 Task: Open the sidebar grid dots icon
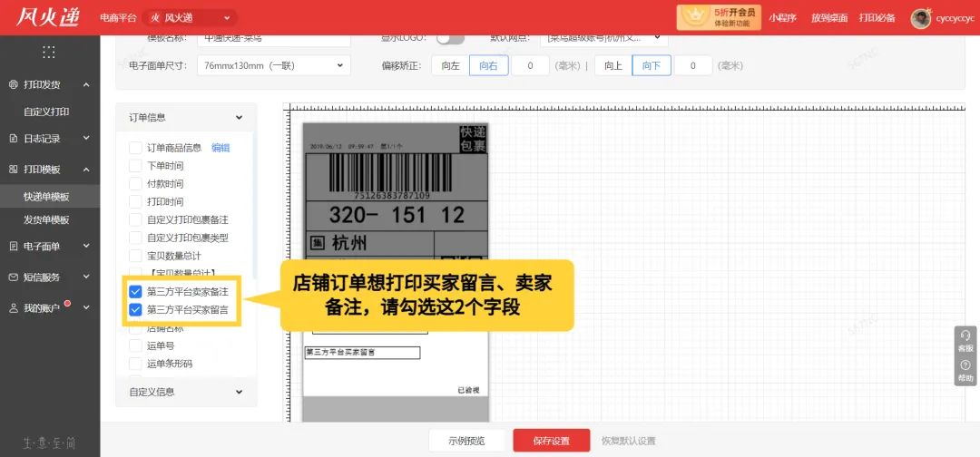tap(49, 52)
